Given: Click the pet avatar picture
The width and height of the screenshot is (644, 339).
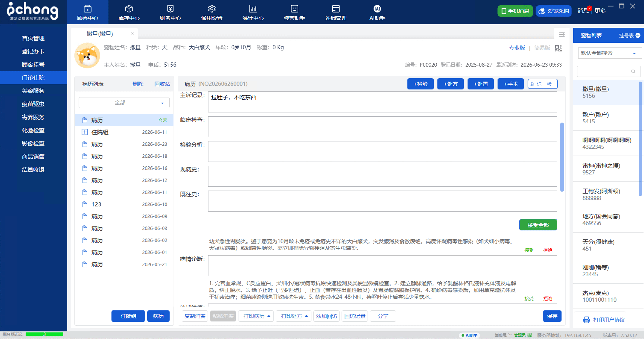Looking at the screenshot, I should pyautogui.click(x=87, y=55).
